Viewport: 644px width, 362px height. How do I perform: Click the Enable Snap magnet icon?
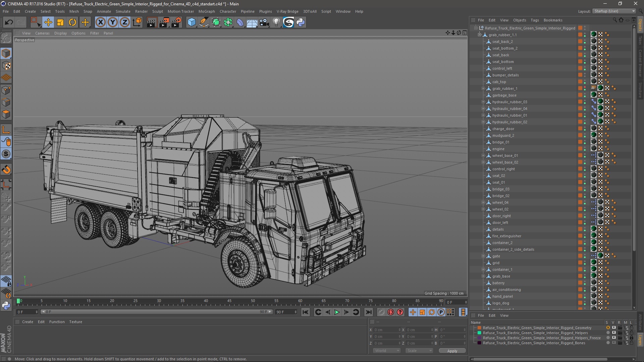(x=6, y=170)
